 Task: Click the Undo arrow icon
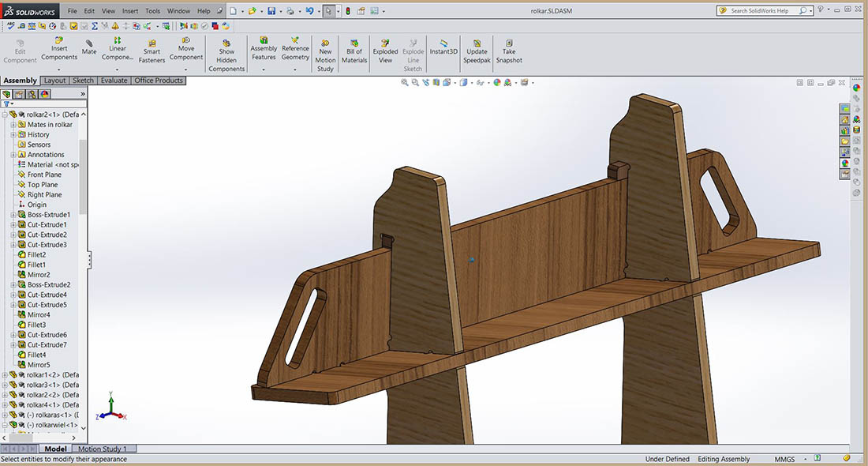pyautogui.click(x=309, y=10)
